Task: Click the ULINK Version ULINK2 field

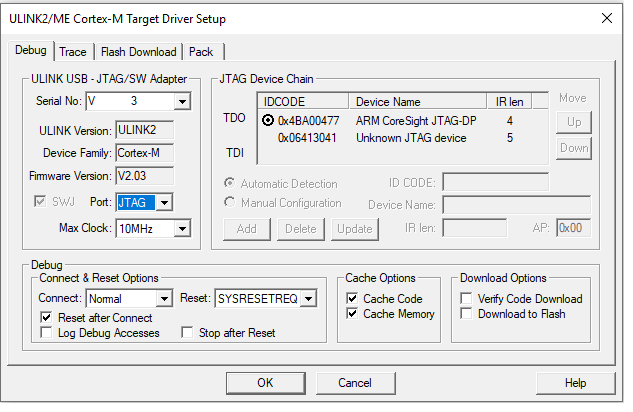Action: tap(145, 130)
